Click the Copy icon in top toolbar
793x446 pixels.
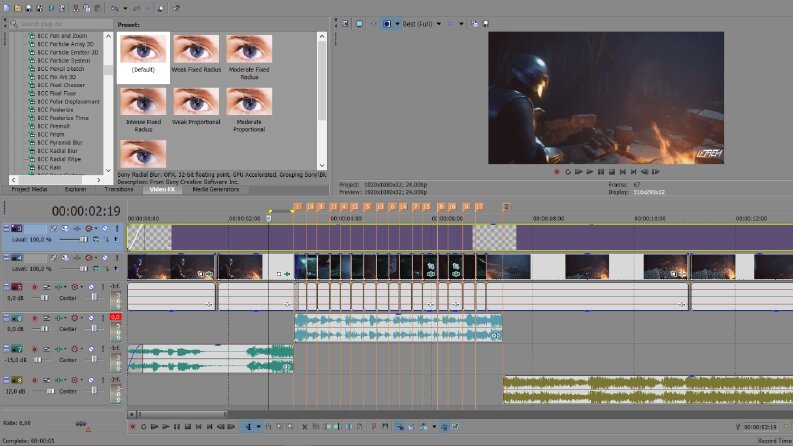(x=86, y=8)
